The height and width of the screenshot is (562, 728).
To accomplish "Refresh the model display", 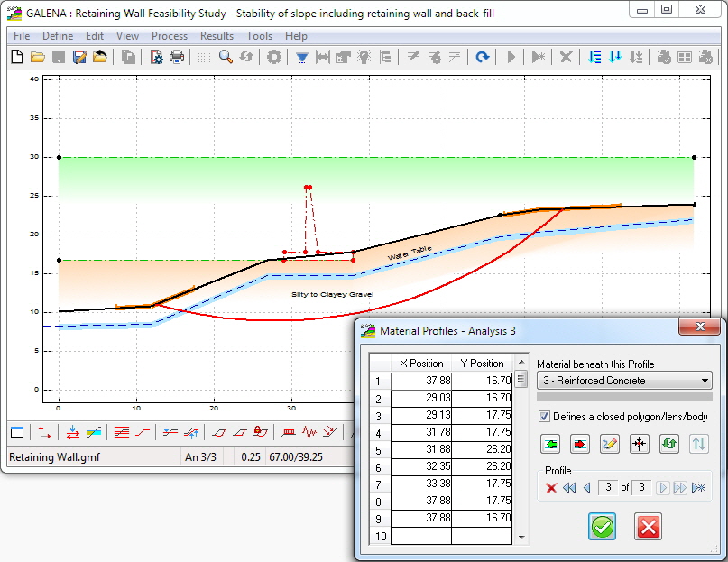I will (x=484, y=57).
